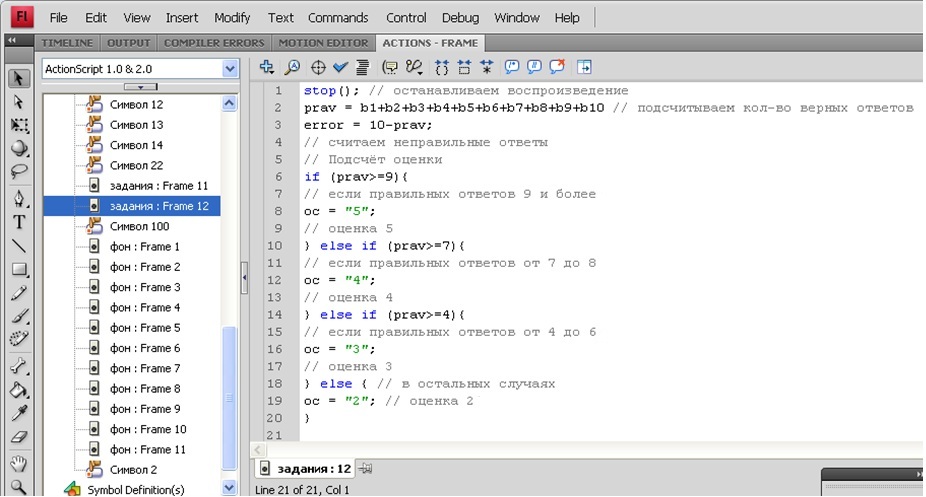926x497 pixels.
Task: Expand all collapsed code
Action: (x=487, y=67)
